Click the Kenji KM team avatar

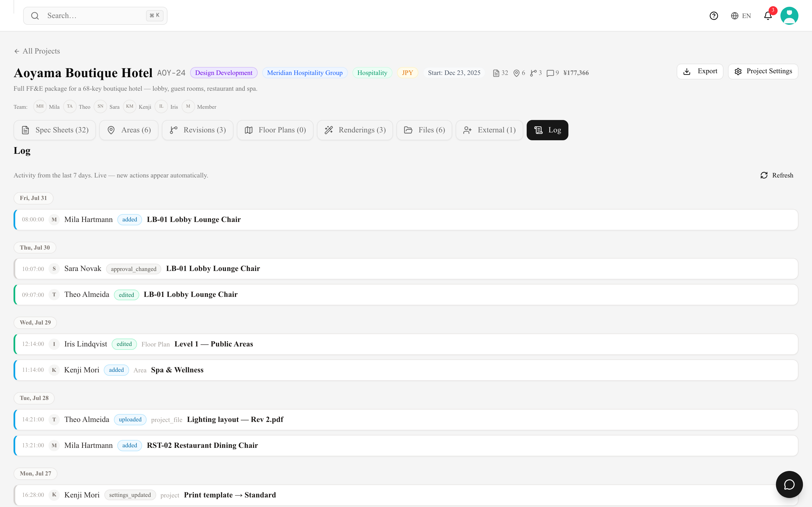[x=129, y=106]
